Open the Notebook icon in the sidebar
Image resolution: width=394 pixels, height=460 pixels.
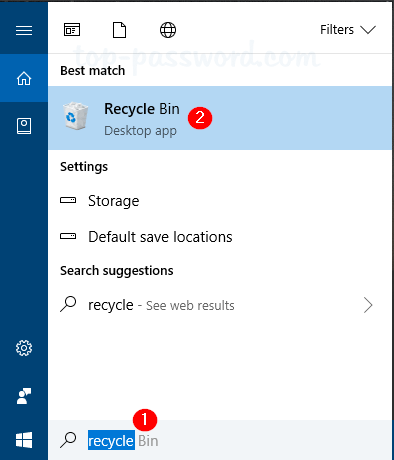(x=24, y=126)
